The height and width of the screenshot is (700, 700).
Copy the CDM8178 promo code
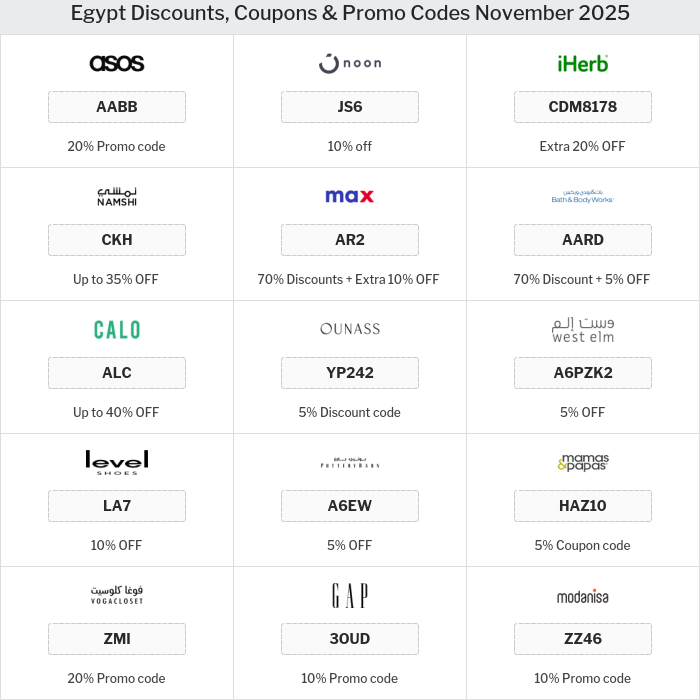point(582,107)
